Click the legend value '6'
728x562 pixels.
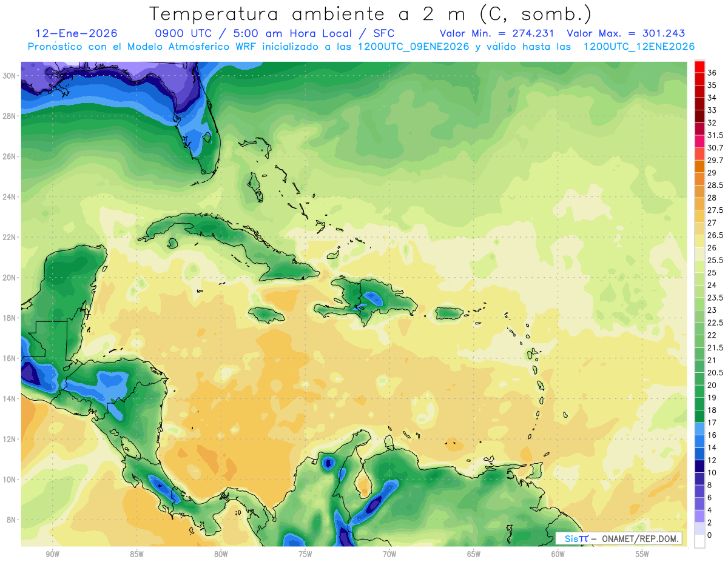[710, 497]
